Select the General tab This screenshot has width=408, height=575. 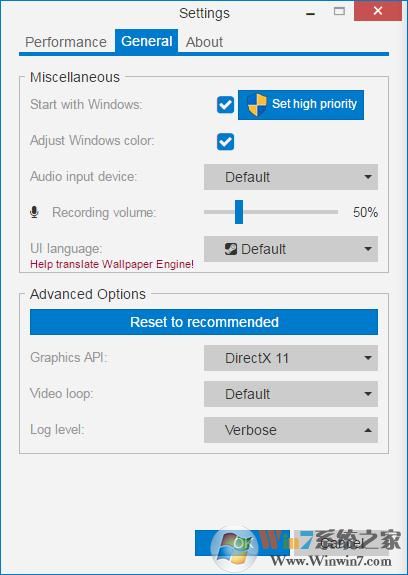(x=147, y=41)
